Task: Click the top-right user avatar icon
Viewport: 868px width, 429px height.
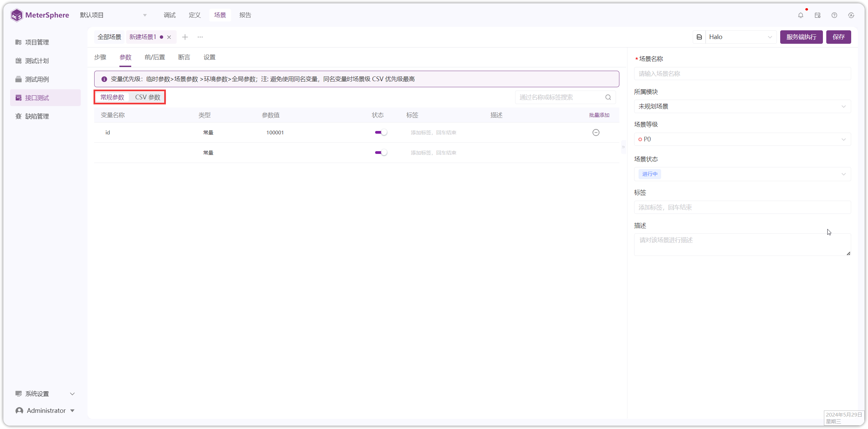Action: point(851,15)
